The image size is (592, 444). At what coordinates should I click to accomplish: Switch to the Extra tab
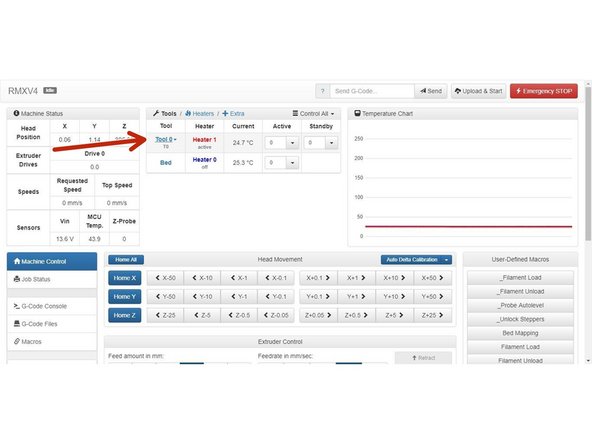(233, 113)
